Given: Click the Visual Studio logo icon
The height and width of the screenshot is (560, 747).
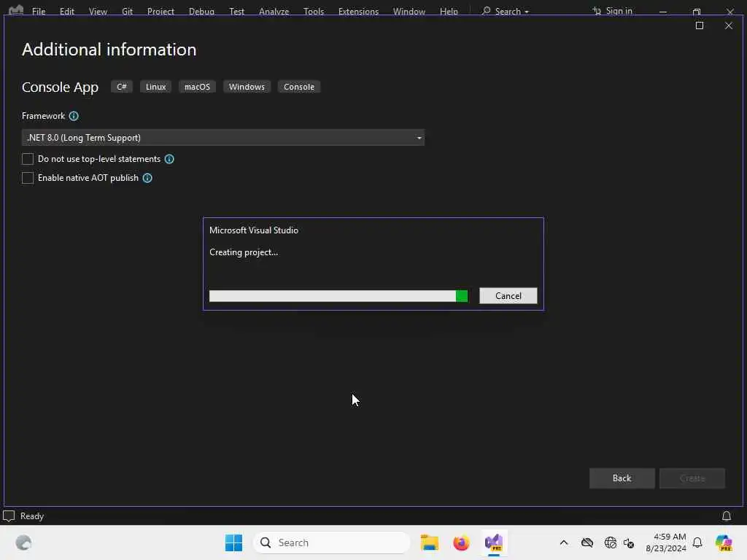Looking at the screenshot, I should click(x=16, y=10).
